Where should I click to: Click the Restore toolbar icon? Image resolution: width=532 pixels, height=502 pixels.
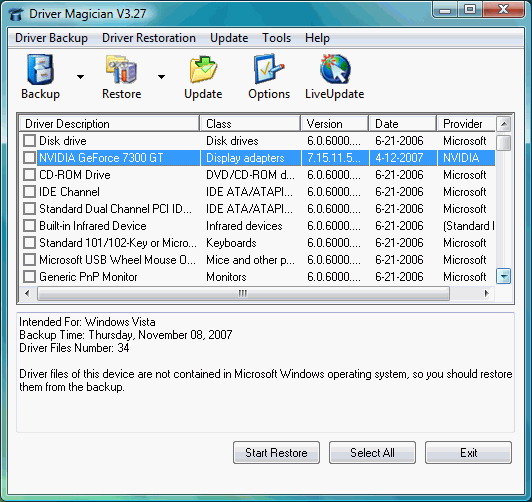pyautogui.click(x=121, y=69)
